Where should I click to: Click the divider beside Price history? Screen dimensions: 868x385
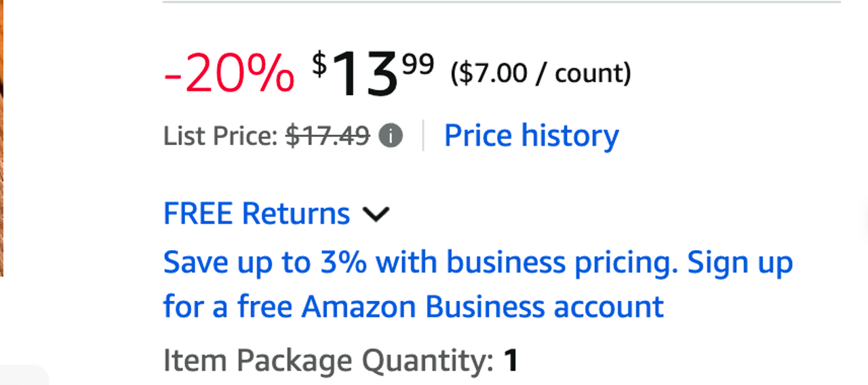423,136
